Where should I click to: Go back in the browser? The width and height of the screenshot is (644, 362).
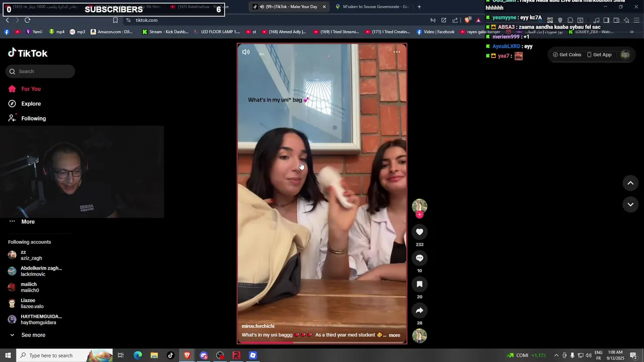(x=7, y=20)
